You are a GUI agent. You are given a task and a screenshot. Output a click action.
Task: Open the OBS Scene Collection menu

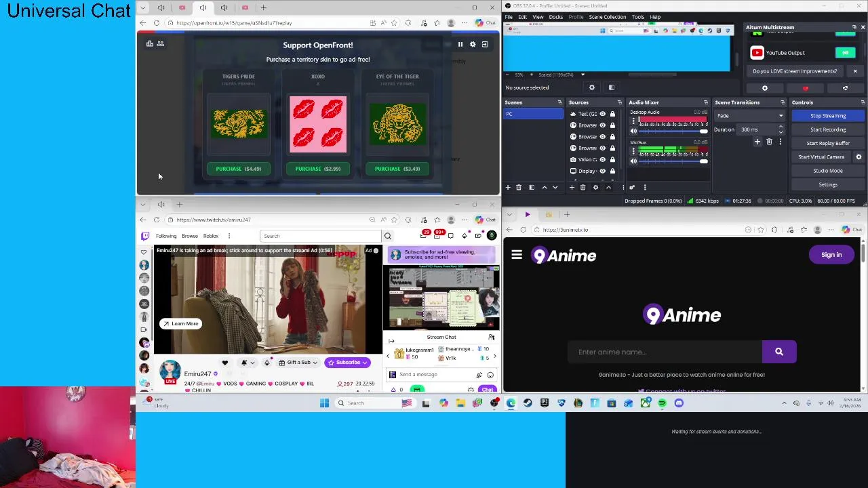tap(608, 17)
